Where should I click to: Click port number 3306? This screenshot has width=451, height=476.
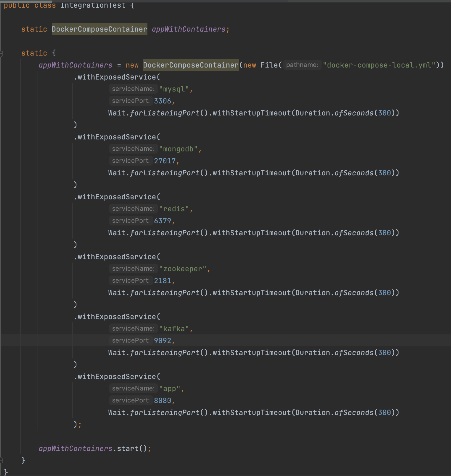click(163, 101)
